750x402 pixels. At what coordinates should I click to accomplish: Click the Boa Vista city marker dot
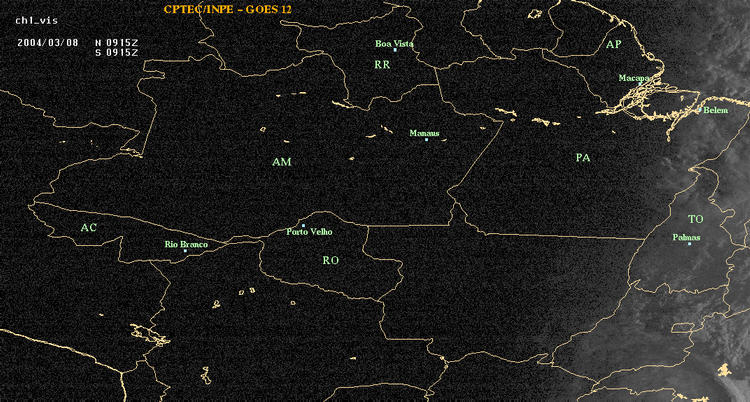click(x=395, y=50)
